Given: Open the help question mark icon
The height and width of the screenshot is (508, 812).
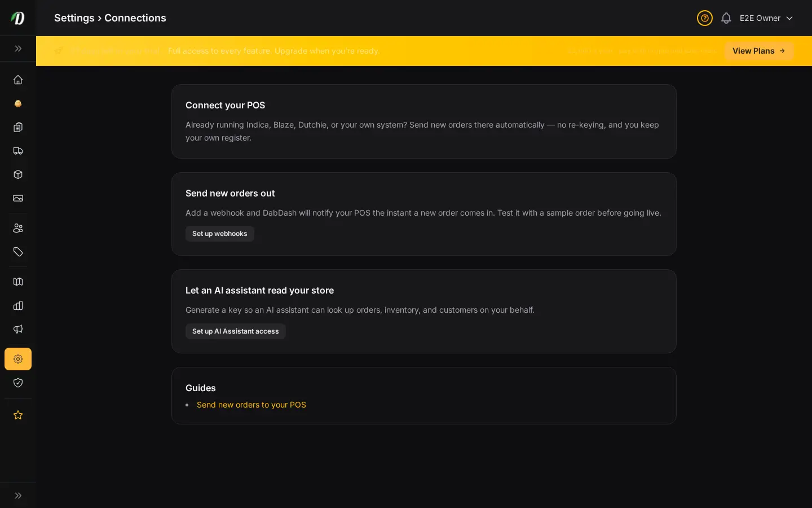Looking at the screenshot, I should click(x=705, y=18).
